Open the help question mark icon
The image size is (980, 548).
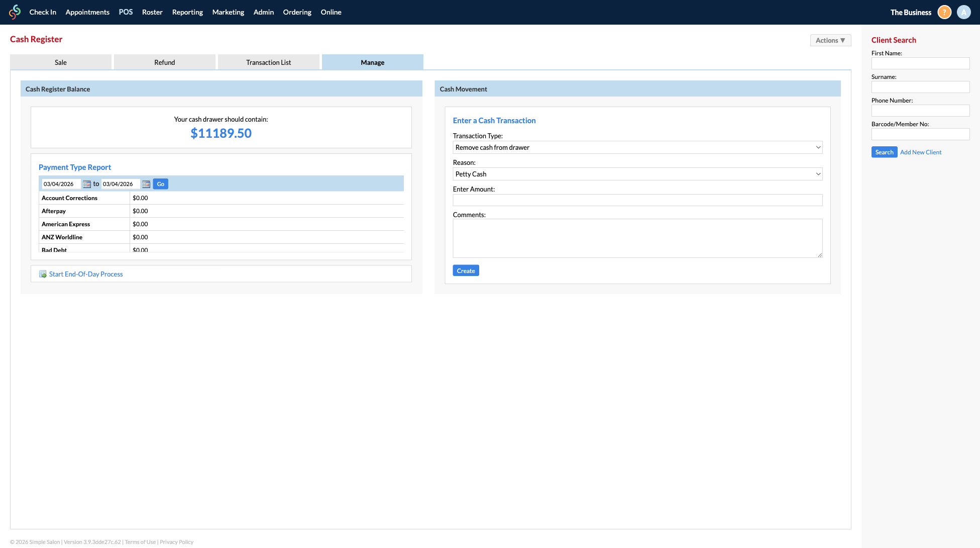944,12
